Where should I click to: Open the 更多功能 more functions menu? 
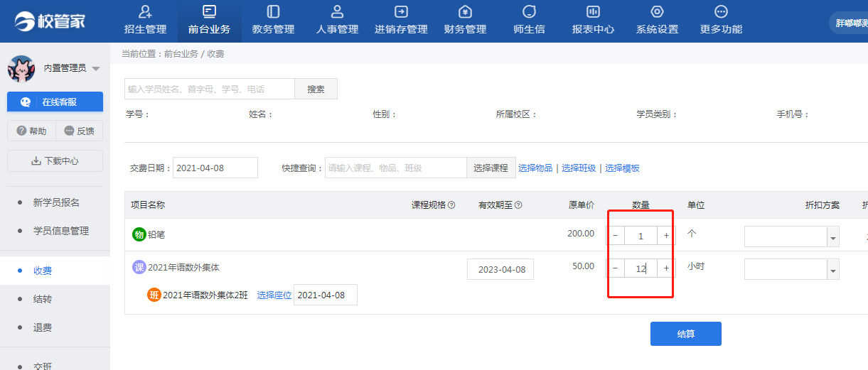point(721,21)
